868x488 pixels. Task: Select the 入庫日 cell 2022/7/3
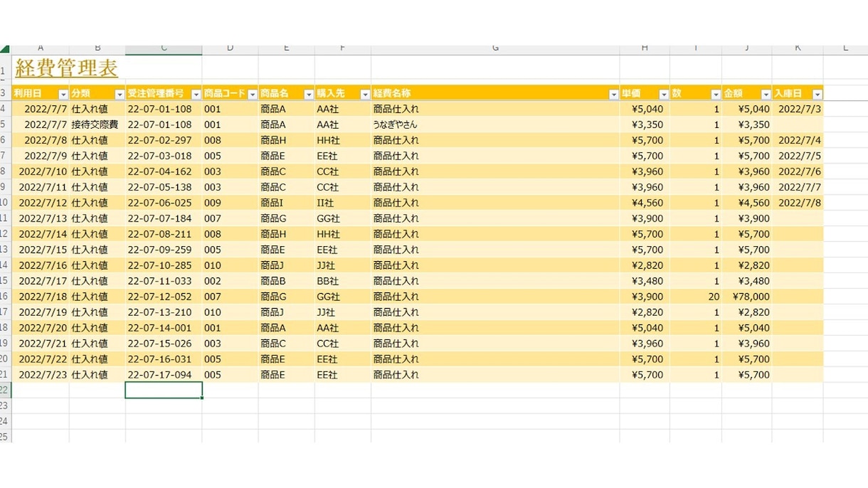tap(798, 109)
